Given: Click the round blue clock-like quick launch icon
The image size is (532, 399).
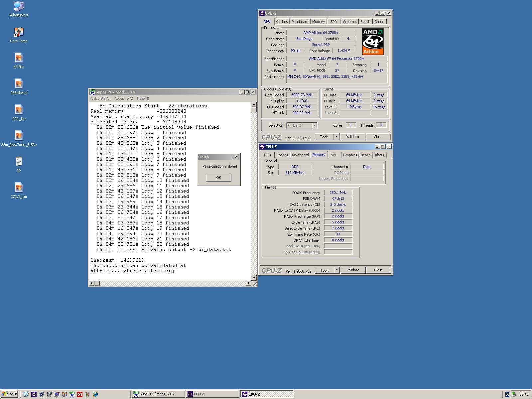Looking at the screenshot, I should [x=41, y=394].
